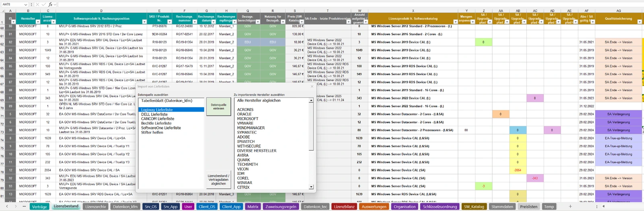This screenshot has width=644, height=211.
Task: Open filter dropdown for SKU / Produkt-Nr.
Action: pos(169,22)
